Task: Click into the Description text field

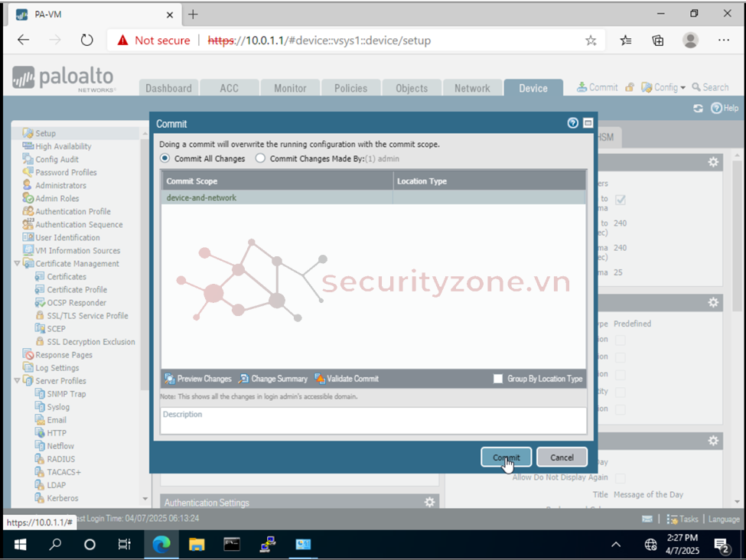Action: [x=373, y=421]
